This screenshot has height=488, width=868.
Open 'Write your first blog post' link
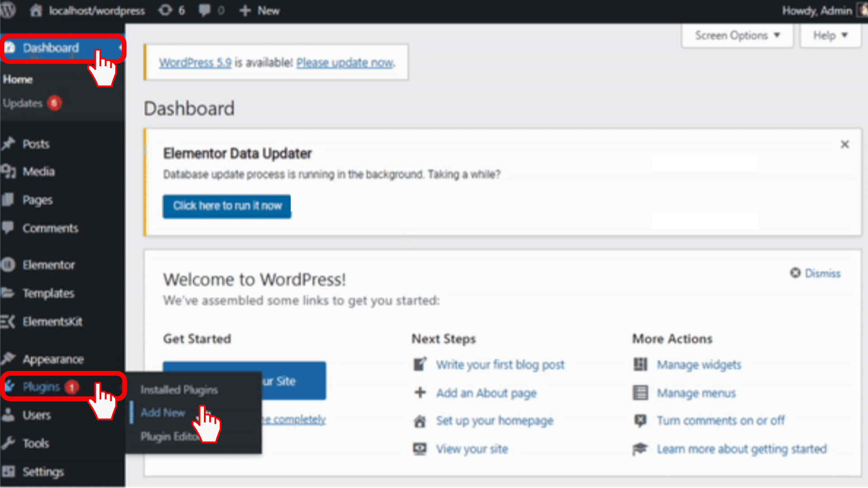[x=500, y=364]
